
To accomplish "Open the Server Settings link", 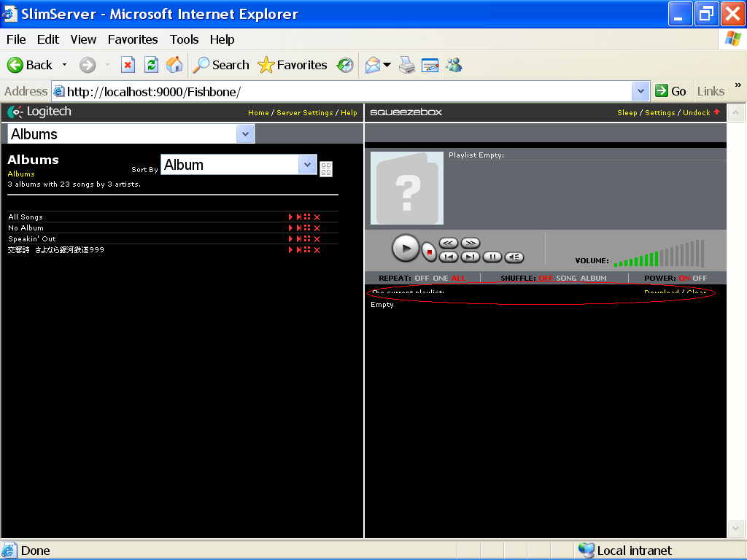I will [304, 113].
